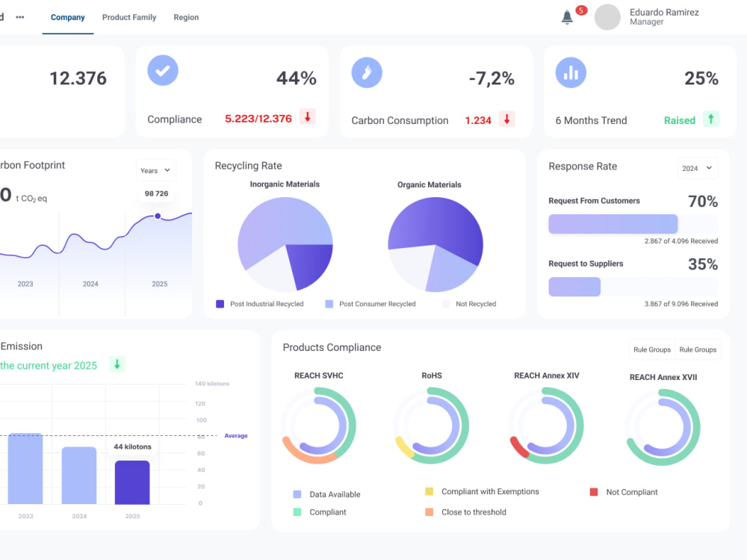Screen dimensions: 747x560
Task: Click the Compliant legend swatch
Action: 297,512
